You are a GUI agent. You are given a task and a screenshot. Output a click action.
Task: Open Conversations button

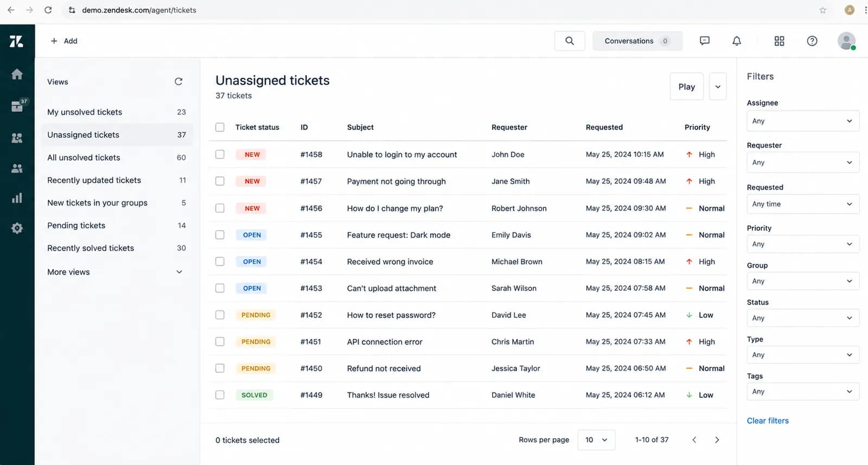point(637,41)
